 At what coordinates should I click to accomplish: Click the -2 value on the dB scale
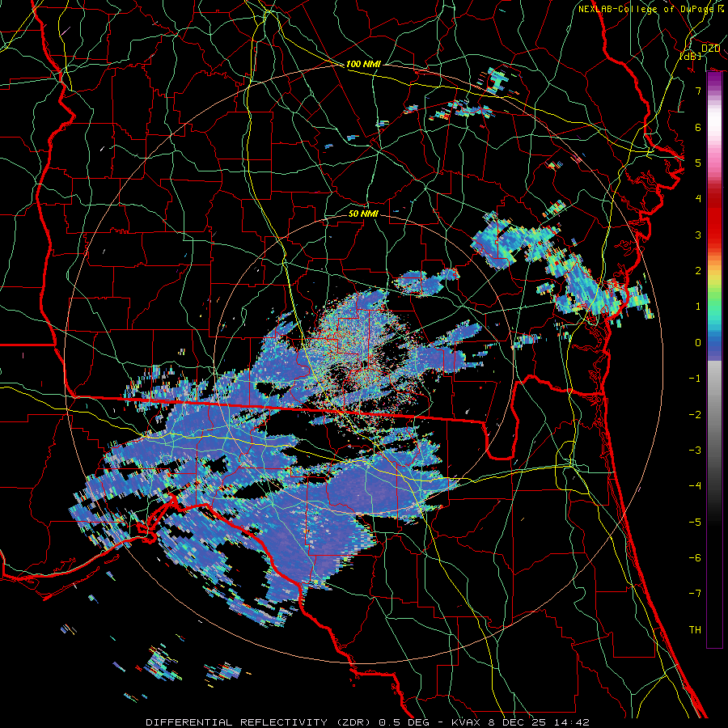click(695, 414)
